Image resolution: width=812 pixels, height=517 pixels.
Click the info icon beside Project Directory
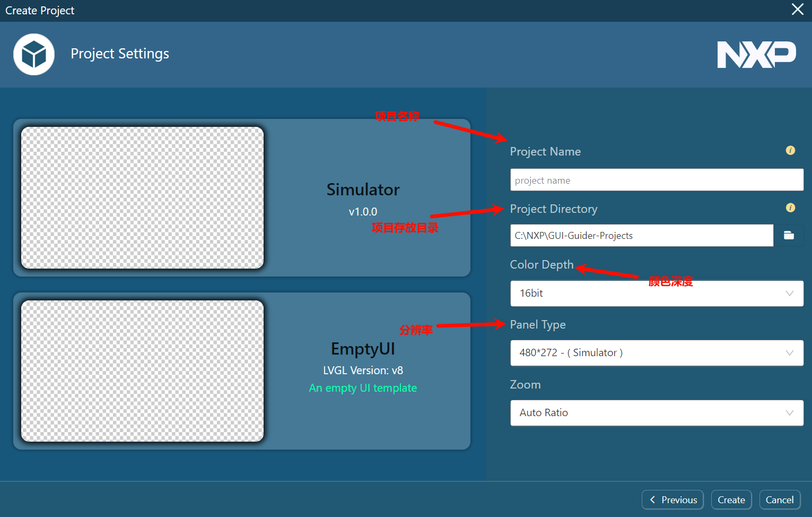(x=790, y=208)
